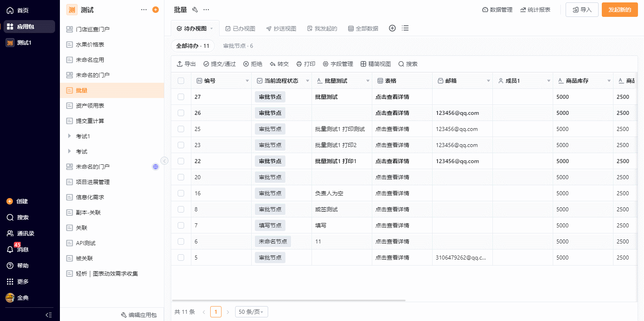Open the 邮箱 column dropdown arrow
Image resolution: width=644 pixels, height=321 pixels.
coord(488,81)
